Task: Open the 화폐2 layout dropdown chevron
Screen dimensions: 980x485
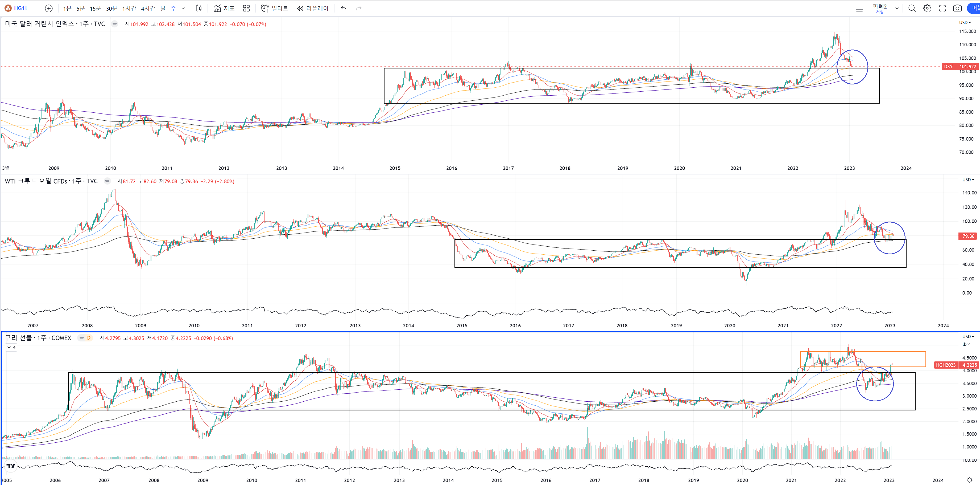Action: coord(897,8)
